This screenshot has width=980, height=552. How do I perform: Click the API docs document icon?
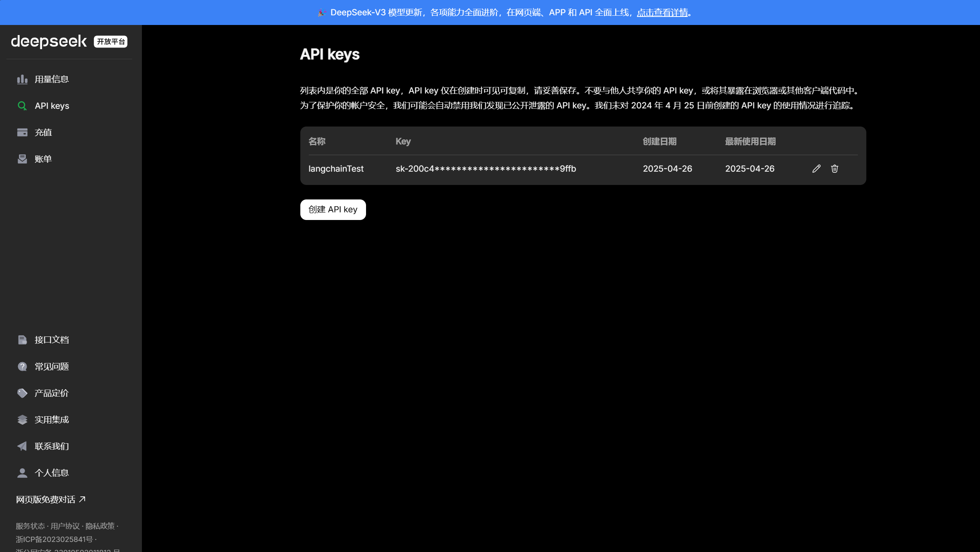click(x=22, y=340)
